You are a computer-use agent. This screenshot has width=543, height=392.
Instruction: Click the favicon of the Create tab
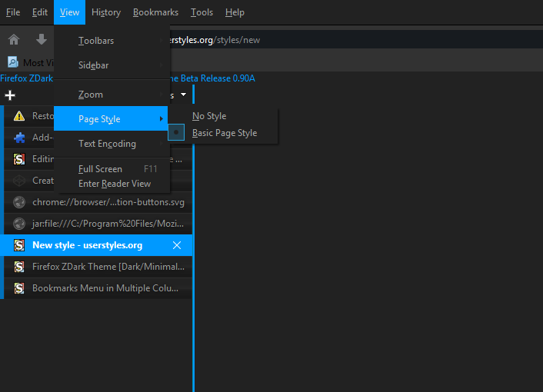[x=19, y=181]
